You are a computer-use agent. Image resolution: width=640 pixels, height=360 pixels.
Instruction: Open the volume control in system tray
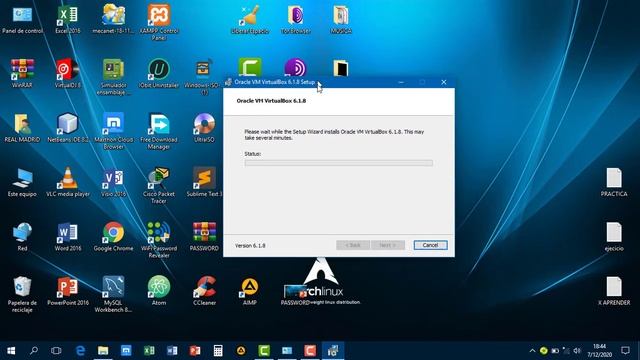pos(577,351)
